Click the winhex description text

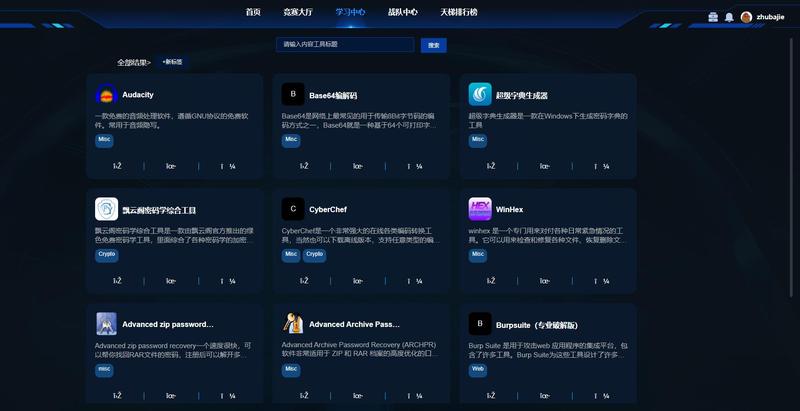click(547, 235)
